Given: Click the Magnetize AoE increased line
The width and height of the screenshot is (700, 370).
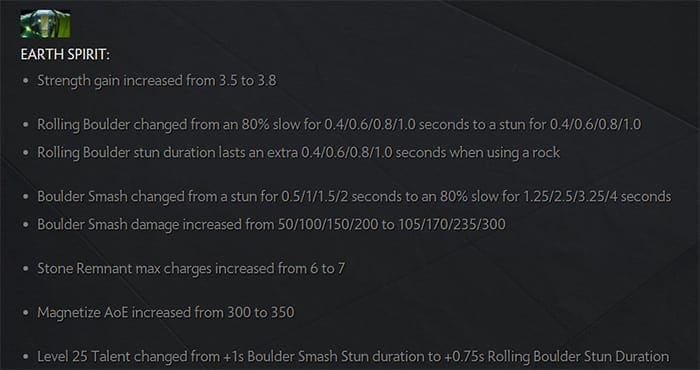Looking at the screenshot, I should (x=166, y=312).
